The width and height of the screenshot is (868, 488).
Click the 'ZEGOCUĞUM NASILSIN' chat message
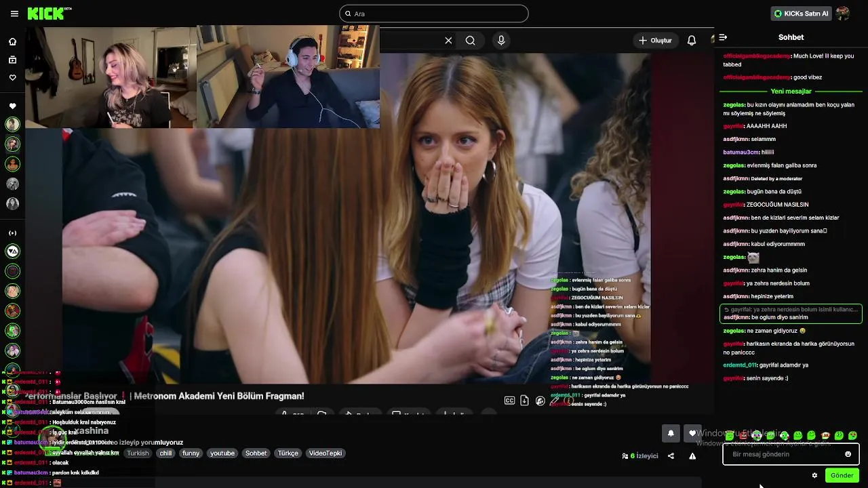point(777,205)
